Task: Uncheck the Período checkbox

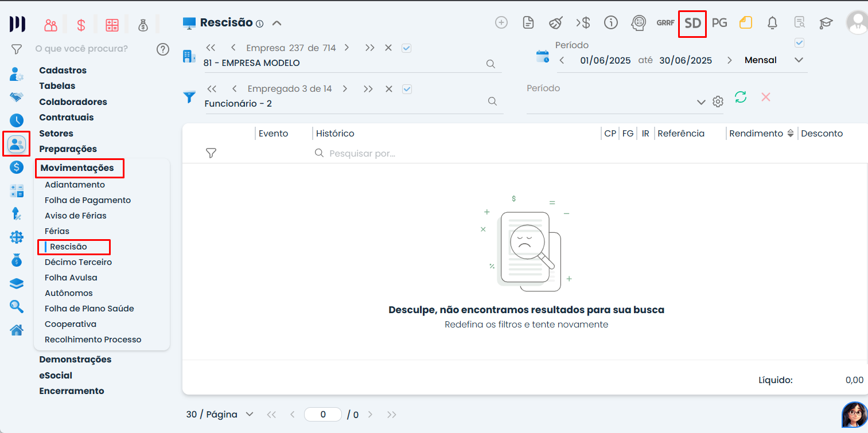Action: coord(799,42)
